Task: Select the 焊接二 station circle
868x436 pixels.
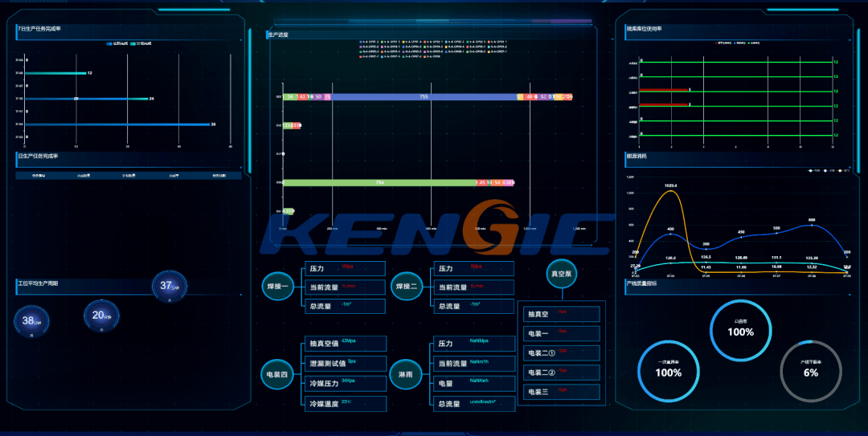Action: tap(407, 287)
